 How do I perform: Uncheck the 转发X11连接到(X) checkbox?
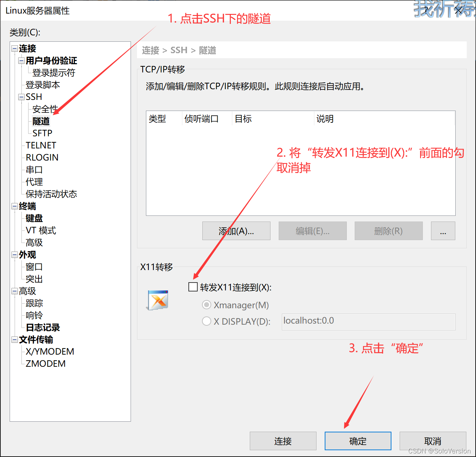[193, 286]
